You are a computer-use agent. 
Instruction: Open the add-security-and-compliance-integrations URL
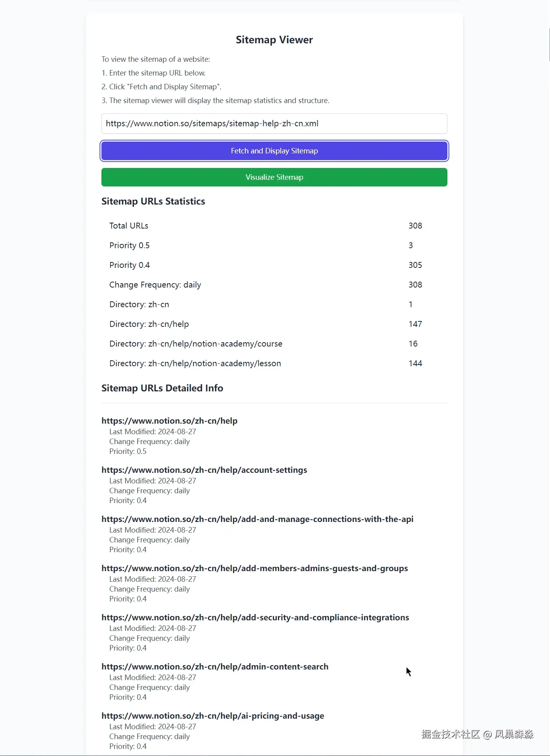[255, 617]
